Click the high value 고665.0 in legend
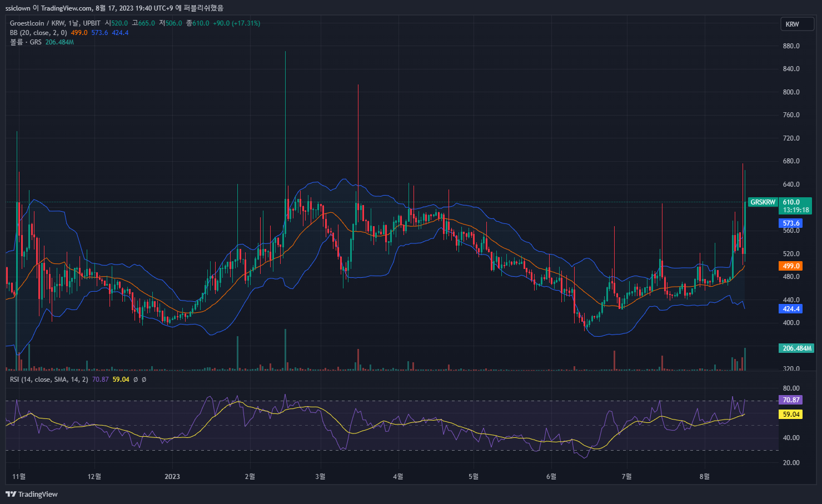Screen dimensions: 822x504 click(143, 23)
